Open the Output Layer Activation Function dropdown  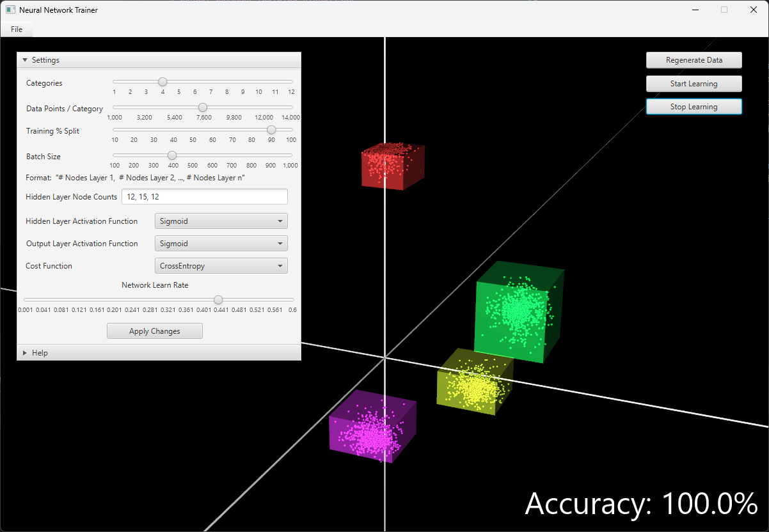[221, 243]
